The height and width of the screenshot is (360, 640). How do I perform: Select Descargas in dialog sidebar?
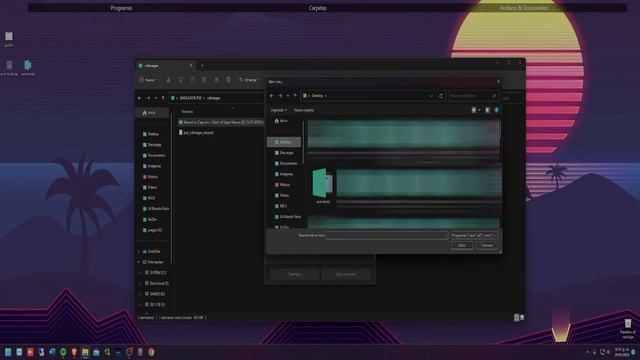(284, 153)
